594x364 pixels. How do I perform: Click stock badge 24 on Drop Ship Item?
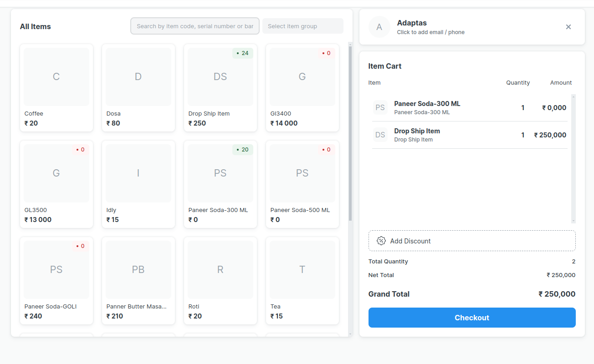click(x=243, y=53)
